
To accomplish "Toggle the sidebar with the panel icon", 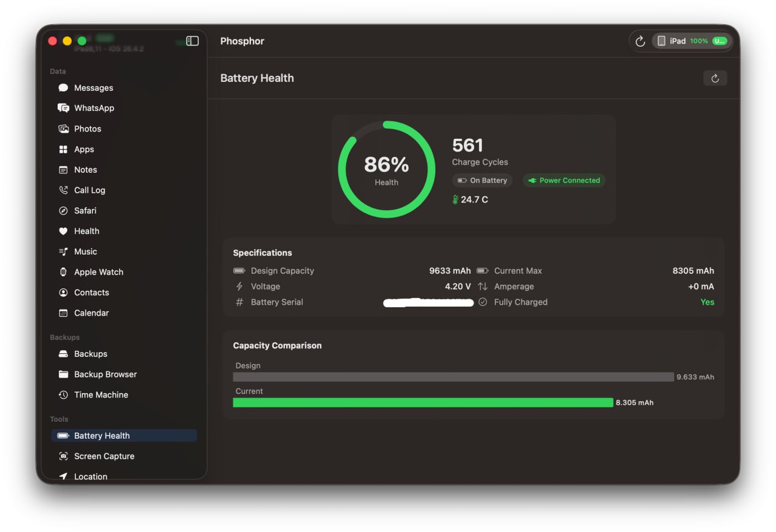I will pos(192,41).
